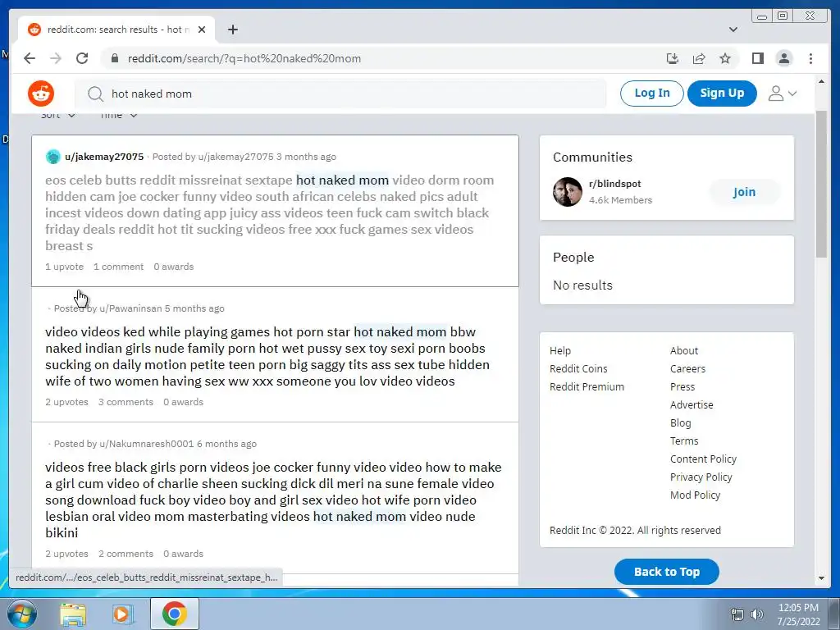The image size is (840, 630).
Task: Click the Log In button
Action: pos(651,94)
